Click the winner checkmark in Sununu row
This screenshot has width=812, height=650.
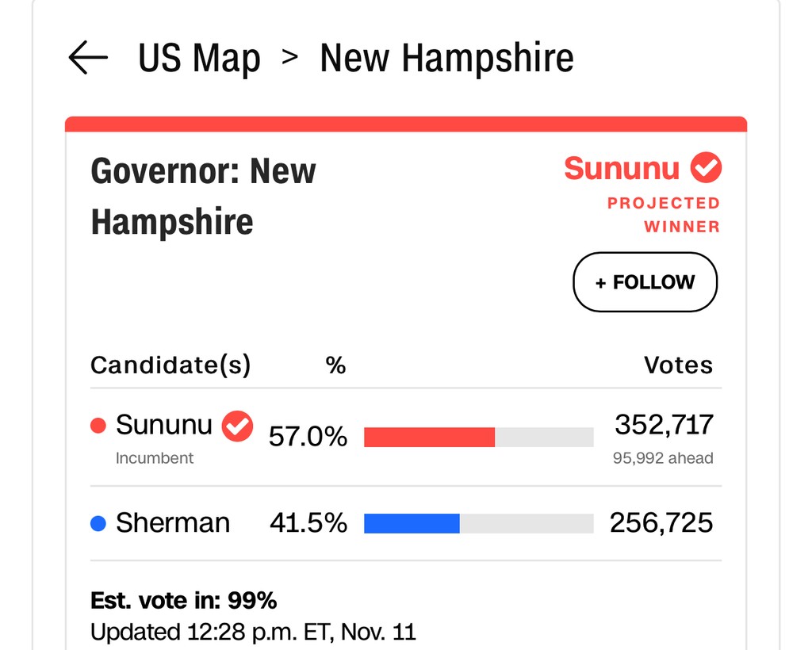click(237, 426)
